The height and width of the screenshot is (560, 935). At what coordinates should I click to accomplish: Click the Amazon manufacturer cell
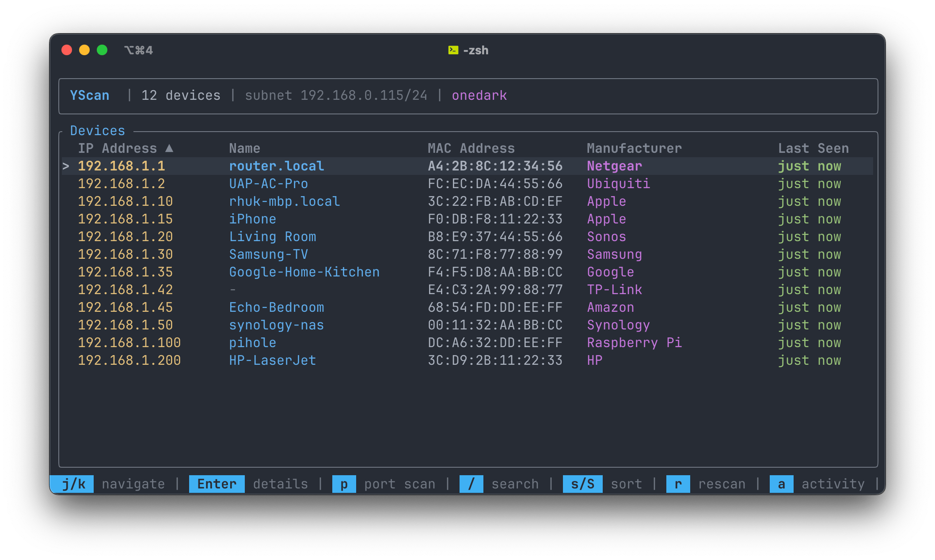coord(611,307)
